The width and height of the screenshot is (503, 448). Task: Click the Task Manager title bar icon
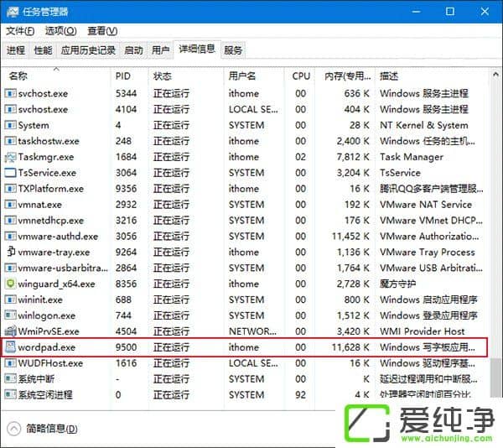[x=13, y=12]
